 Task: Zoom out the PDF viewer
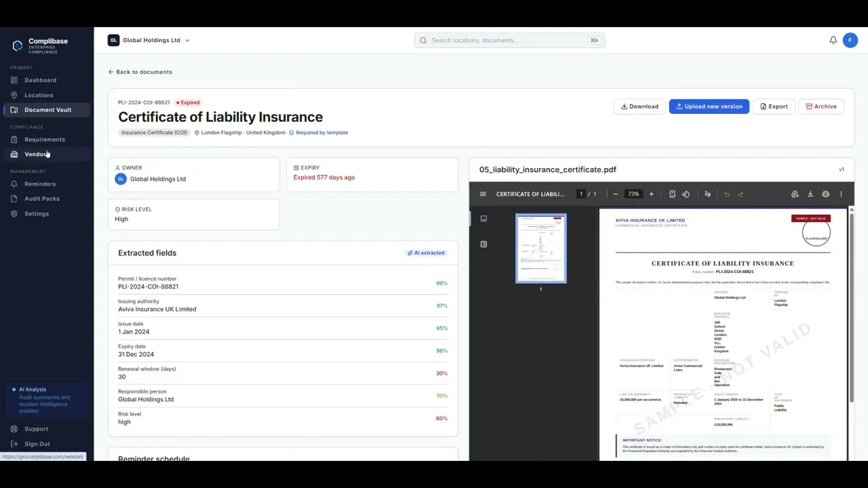click(616, 194)
